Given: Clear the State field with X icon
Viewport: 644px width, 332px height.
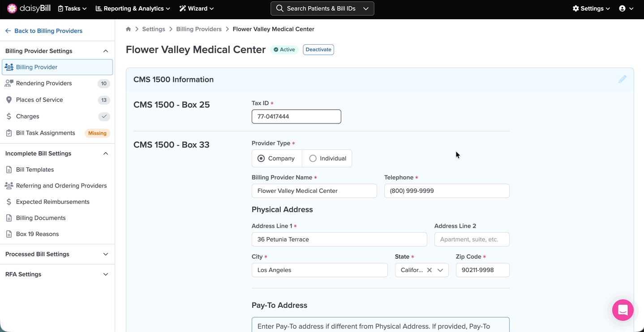Looking at the screenshot, I should 429,270.
